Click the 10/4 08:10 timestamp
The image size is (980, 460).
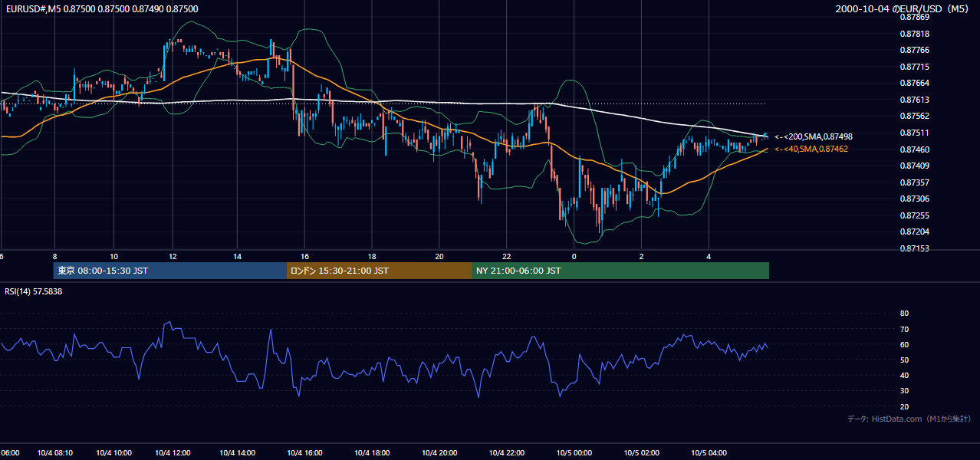coord(54,452)
